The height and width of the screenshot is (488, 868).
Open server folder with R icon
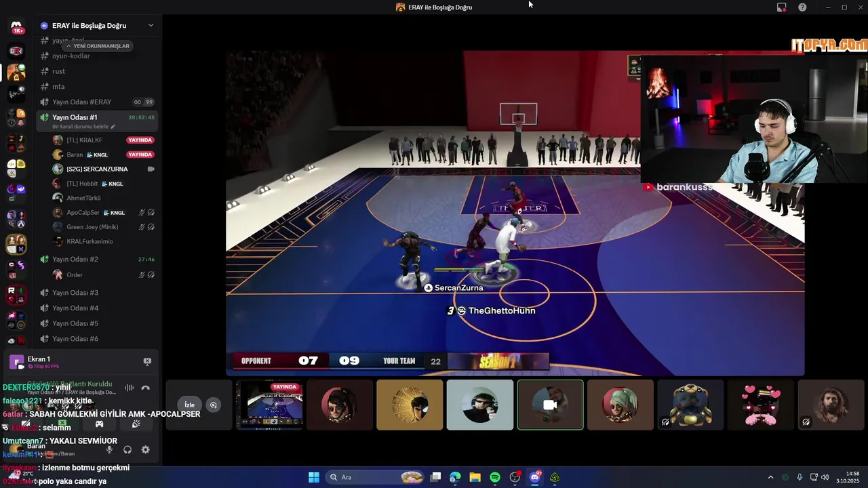[16, 294]
